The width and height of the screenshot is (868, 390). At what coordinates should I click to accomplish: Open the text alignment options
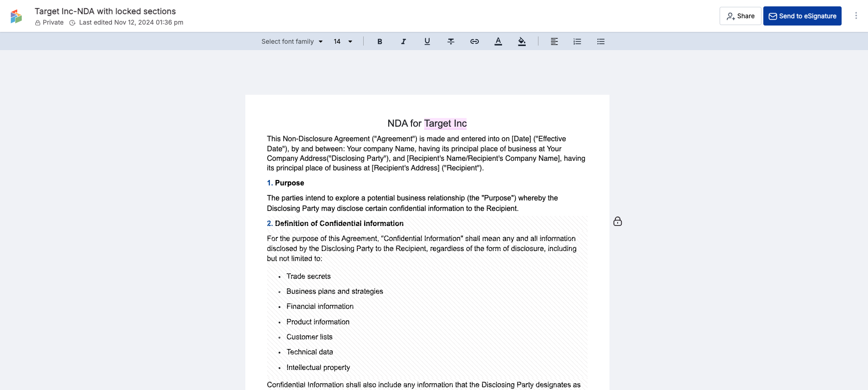pos(554,41)
